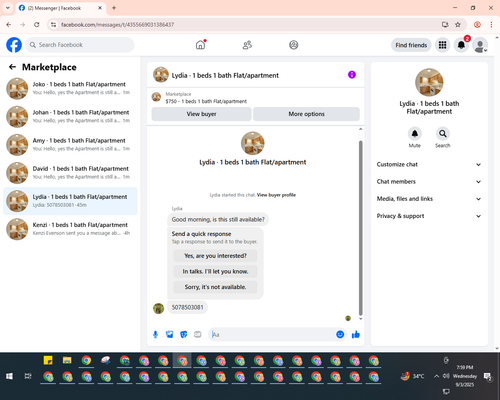Click the Search magnifier in chat details
500x400 pixels.
click(443, 134)
